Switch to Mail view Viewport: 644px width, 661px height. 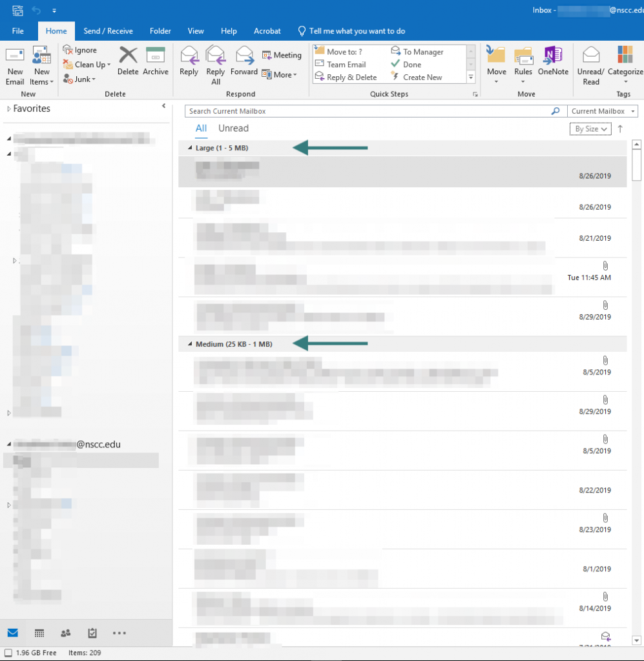(13, 633)
